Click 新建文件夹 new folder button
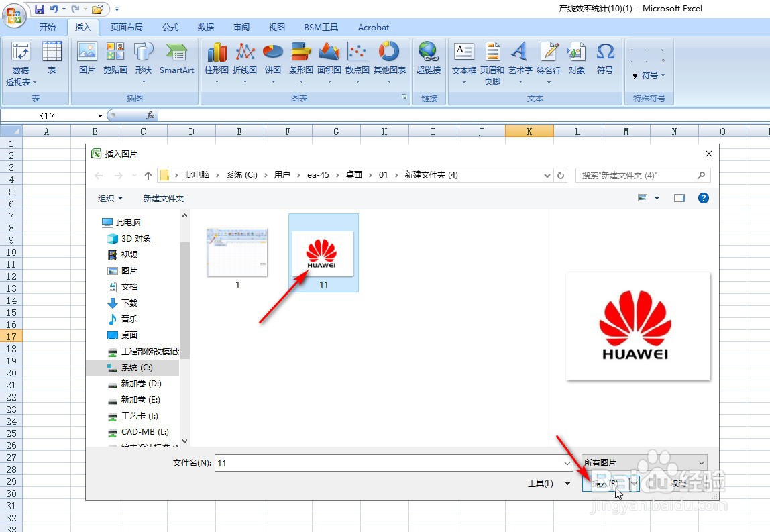770x532 pixels. pyautogui.click(x=164, y=198)
